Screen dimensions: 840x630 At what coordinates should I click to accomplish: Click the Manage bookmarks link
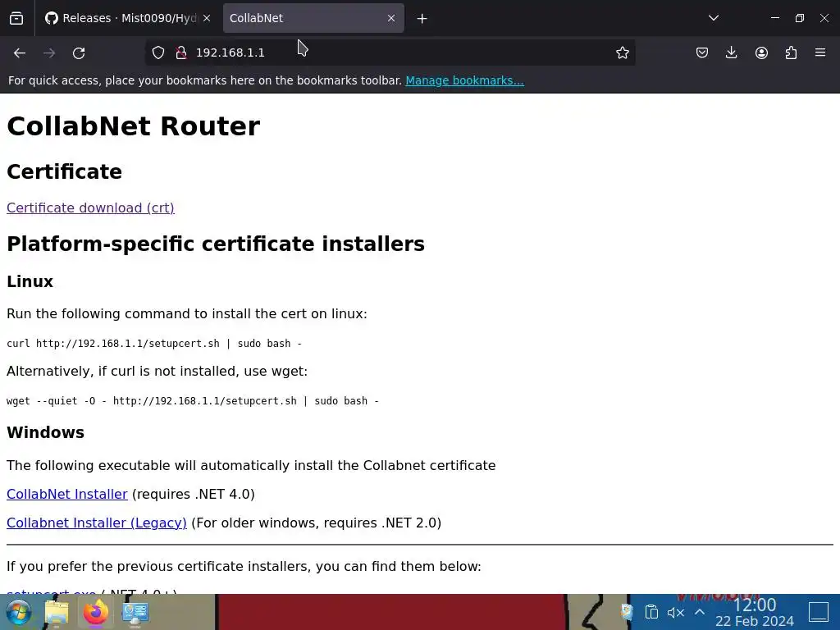coord(464,80)
